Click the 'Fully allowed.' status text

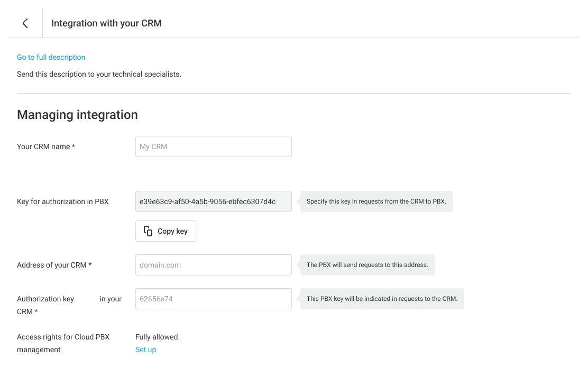(x=158, y=337)
